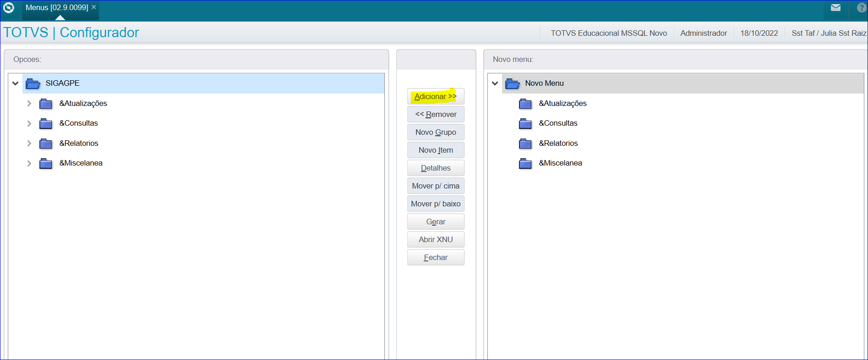This screenshot has height=360, width=868.
Task: Click the Gerar button
Action: (436, 222)
